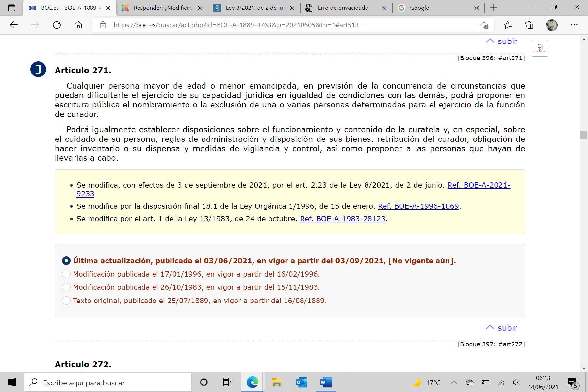
Task: Click the browser refresh icon
Action: pos(57,25)
